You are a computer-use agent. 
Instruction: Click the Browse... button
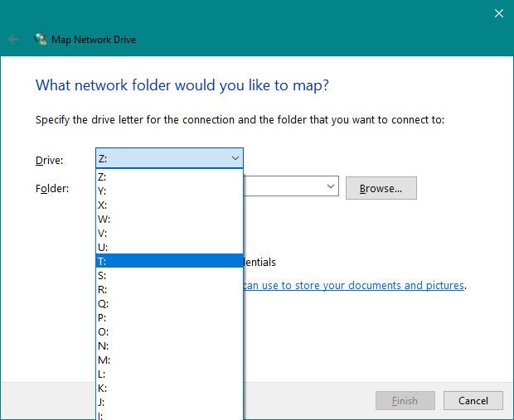point(381,188)
